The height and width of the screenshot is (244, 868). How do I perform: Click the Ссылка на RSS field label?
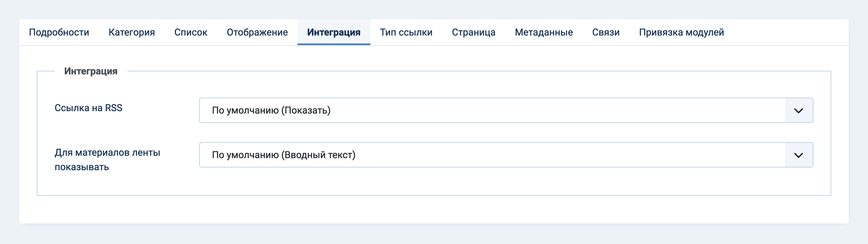coord(88,108)
